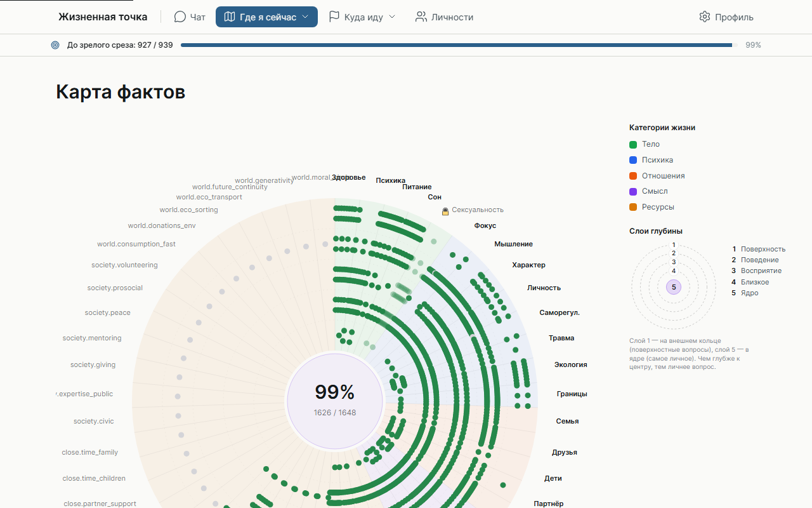Screen dimensions: 812x508
Task: Click the people icon beside Личности
Action: click(x=421, y=17)
